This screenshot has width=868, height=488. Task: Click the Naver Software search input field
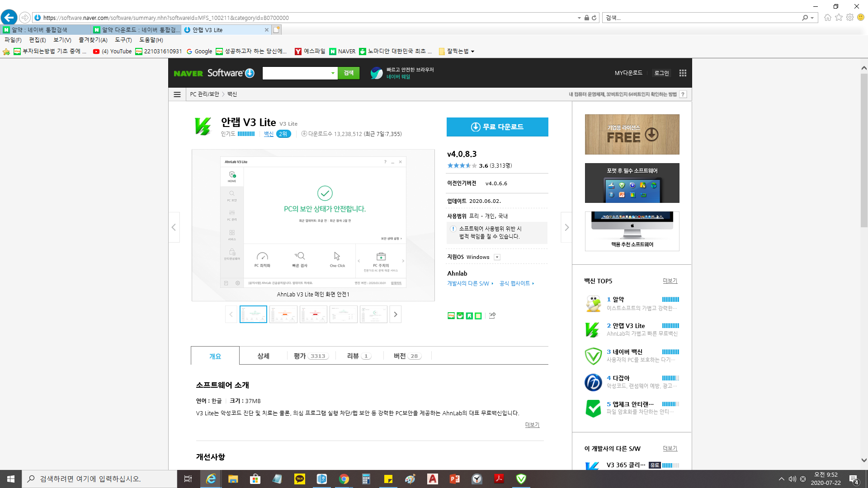click(x=296, y=73)
